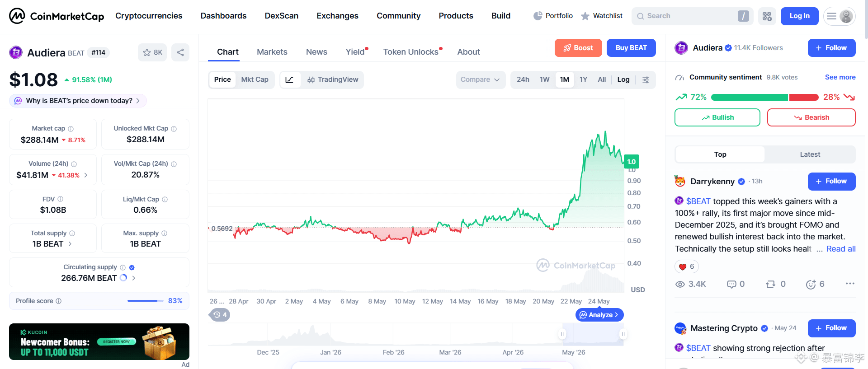The height and width of the screenshot is (369, 868).
Task: Set chart range to 24h
Action: [523, 80]
